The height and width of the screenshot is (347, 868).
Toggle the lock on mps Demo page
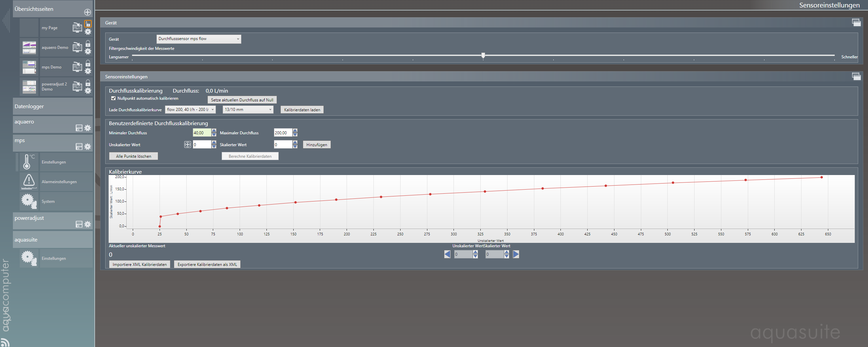click(x=88, y=63)
